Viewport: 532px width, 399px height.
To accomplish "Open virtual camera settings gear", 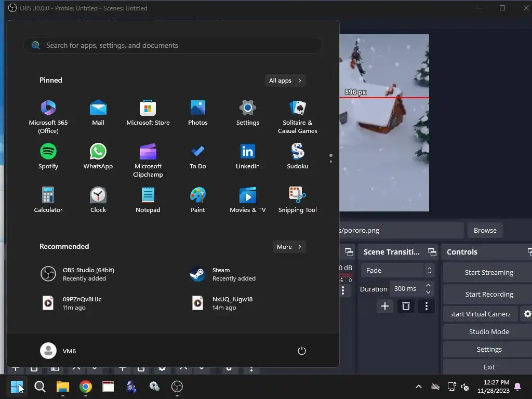I will coord(527,314).
